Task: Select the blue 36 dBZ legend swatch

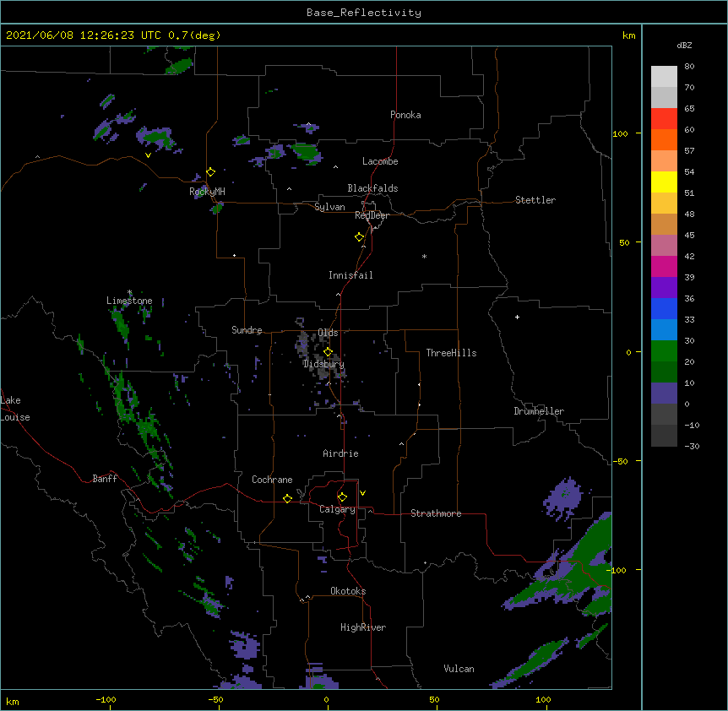Action: click(x=664, y=308)
